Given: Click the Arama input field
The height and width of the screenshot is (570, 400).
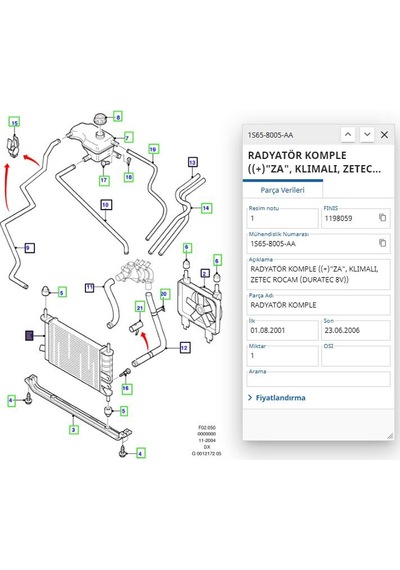Looking at the screenshot, I should [319, 379].
